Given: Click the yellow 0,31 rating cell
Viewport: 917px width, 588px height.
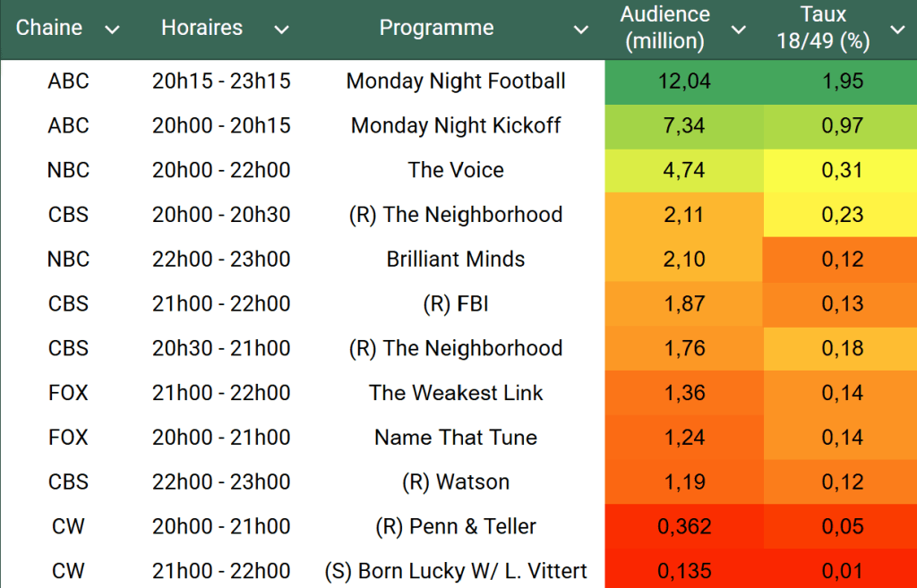Looking at the screenshot, I should click(842, 170).
